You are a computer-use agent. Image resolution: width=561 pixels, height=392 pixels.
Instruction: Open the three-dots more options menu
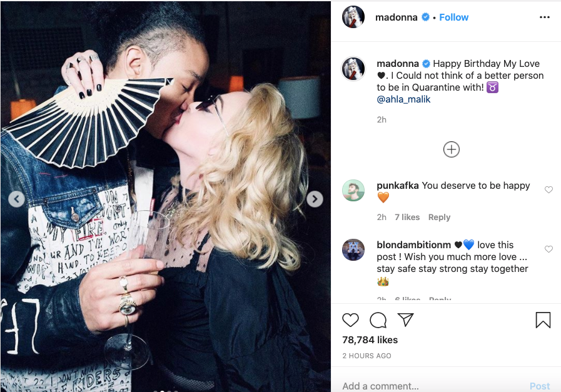pos(545,17)
